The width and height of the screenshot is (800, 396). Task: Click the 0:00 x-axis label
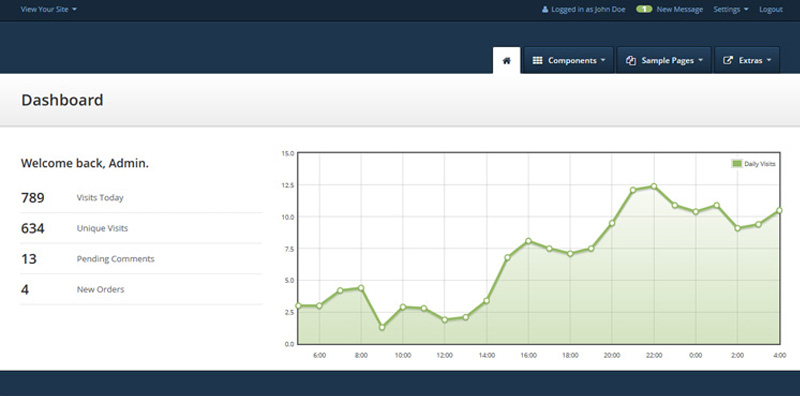696,355
